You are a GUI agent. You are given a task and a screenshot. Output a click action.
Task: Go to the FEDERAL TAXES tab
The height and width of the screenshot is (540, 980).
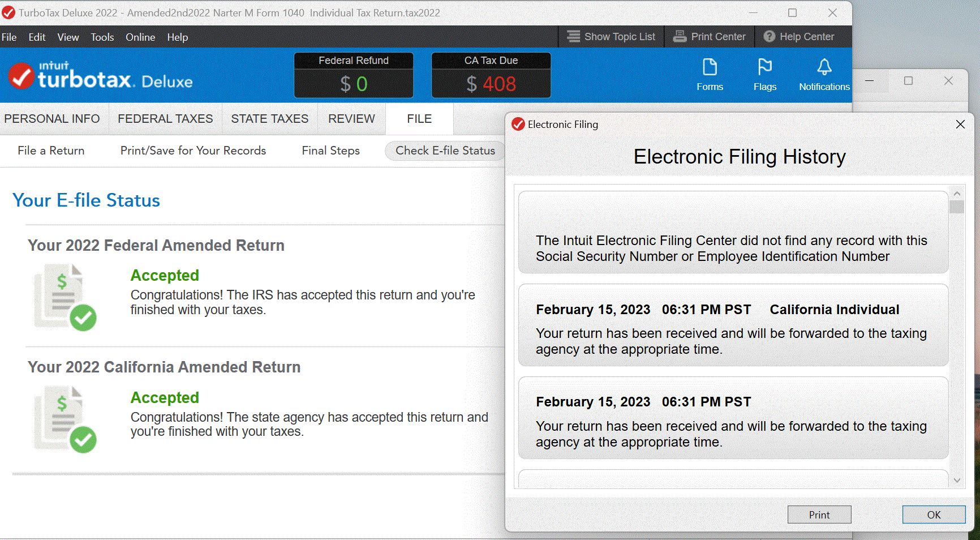tap(165, 119)
